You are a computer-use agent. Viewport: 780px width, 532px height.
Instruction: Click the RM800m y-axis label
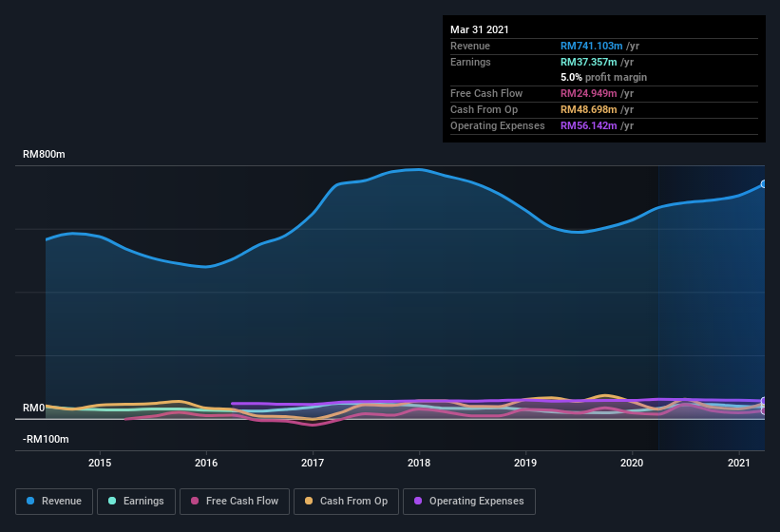click(44, 154)
